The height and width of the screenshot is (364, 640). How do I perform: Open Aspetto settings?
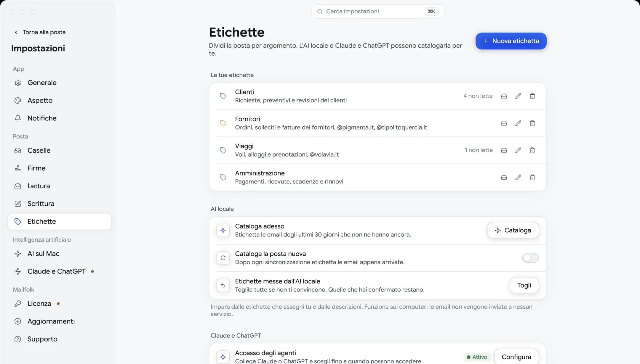pos(60,100)
